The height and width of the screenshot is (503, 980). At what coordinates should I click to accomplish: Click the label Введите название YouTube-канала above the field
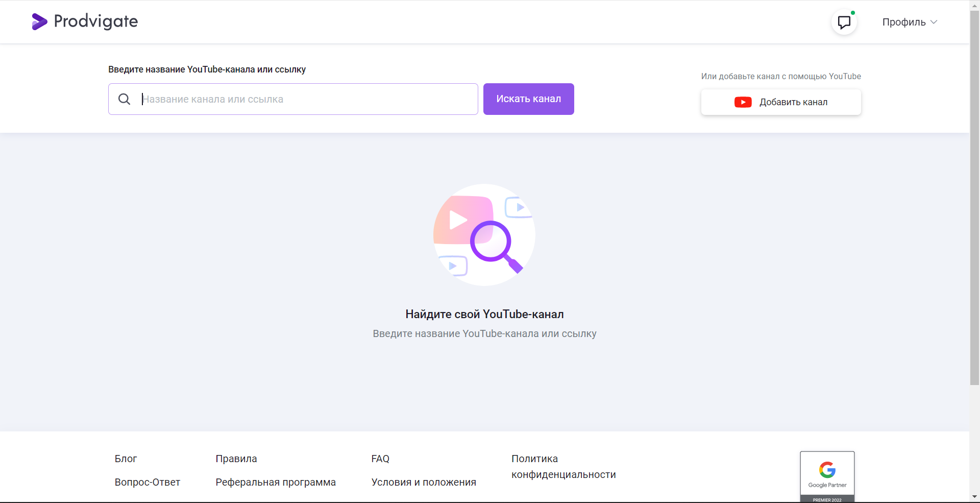click(x=207, y=69)
